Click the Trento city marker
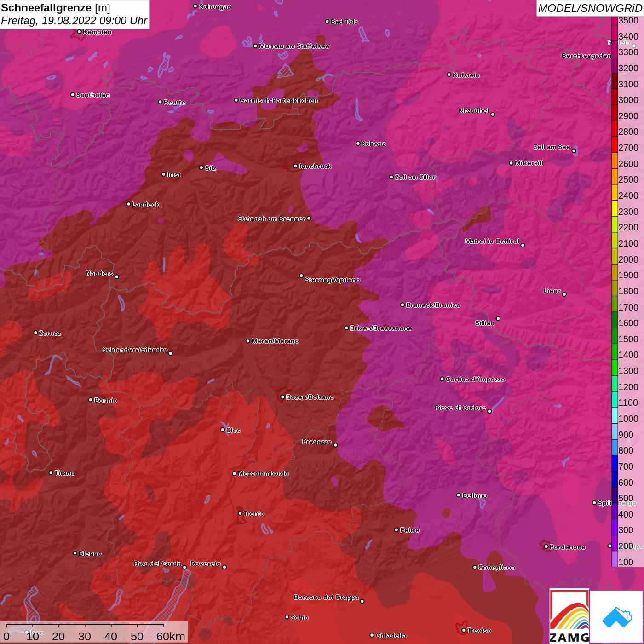644x644 pixels. pyautogui.click(x=240, y=513)
